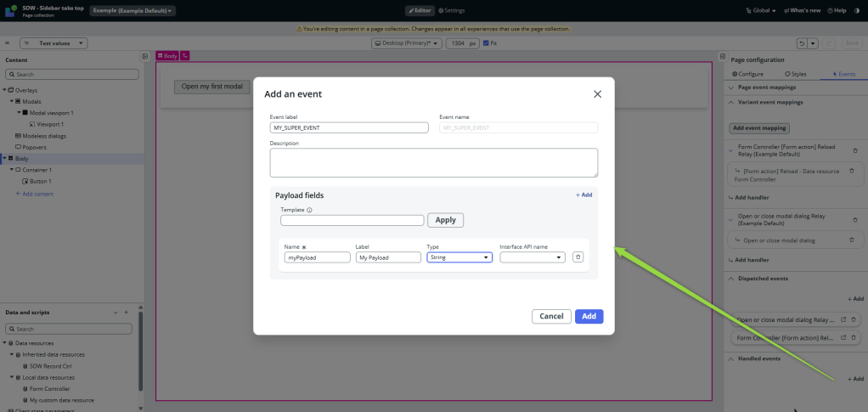
Task: Delete the Reload Data resource handler
Action: pos(851,171)
